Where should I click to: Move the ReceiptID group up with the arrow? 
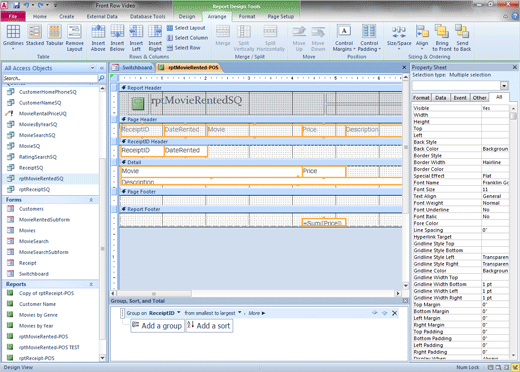tap(375, 313)
